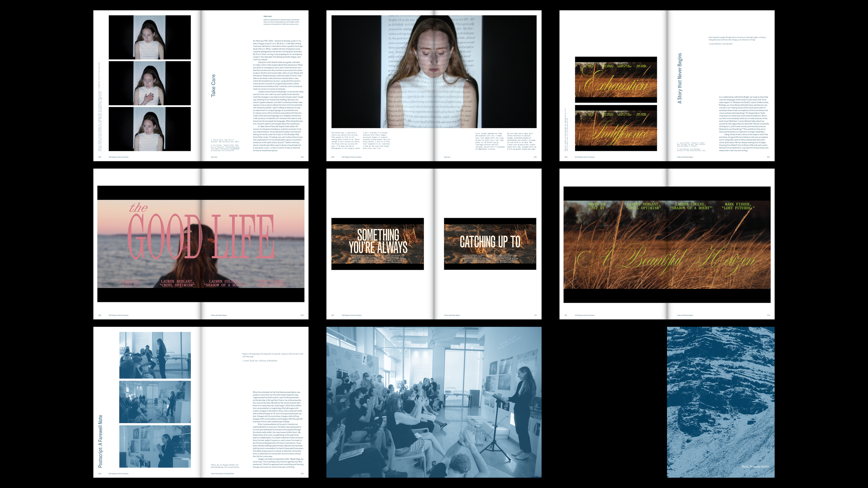The image size is (868, 488).
Task: Click page number 211
Action: (535, 315)
